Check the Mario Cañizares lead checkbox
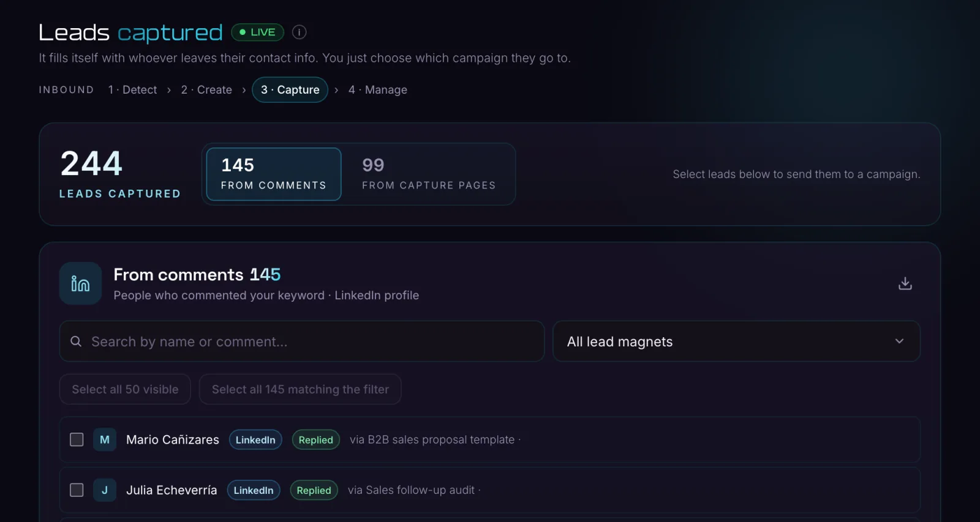Image resolution: width=980 pixels, height=522 pixels. click(77, 439)
